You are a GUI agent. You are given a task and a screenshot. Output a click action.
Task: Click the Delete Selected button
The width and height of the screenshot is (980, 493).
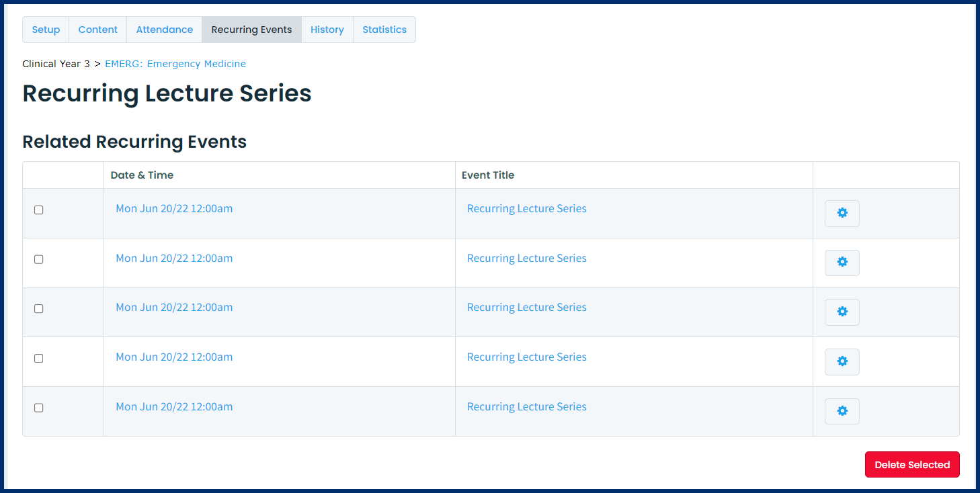[912, 465]
